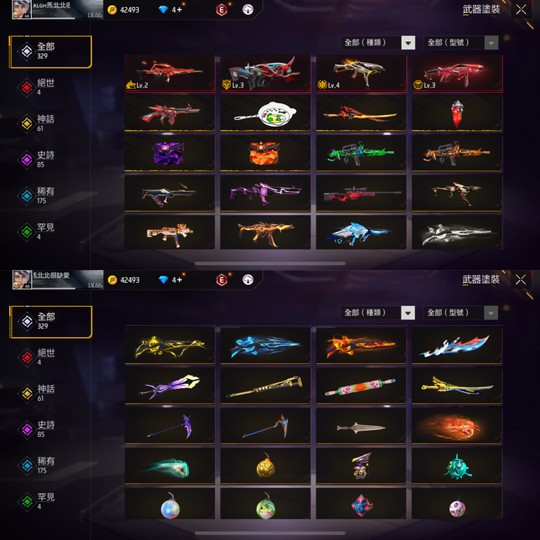The width and height of the screenshot is (540, 540).
Task: Select the Lv.4 yellow rifle skin
Action: pyautogui.click(x=361, y=73)
